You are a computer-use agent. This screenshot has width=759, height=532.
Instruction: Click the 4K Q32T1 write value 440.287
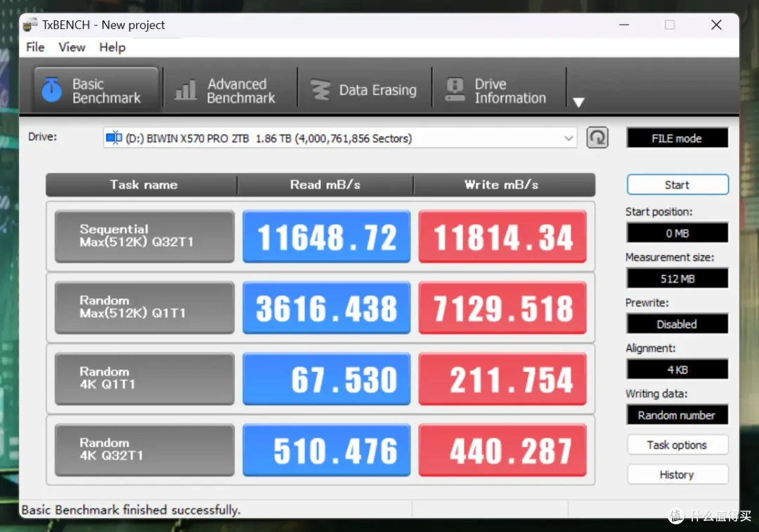(502, 450)
